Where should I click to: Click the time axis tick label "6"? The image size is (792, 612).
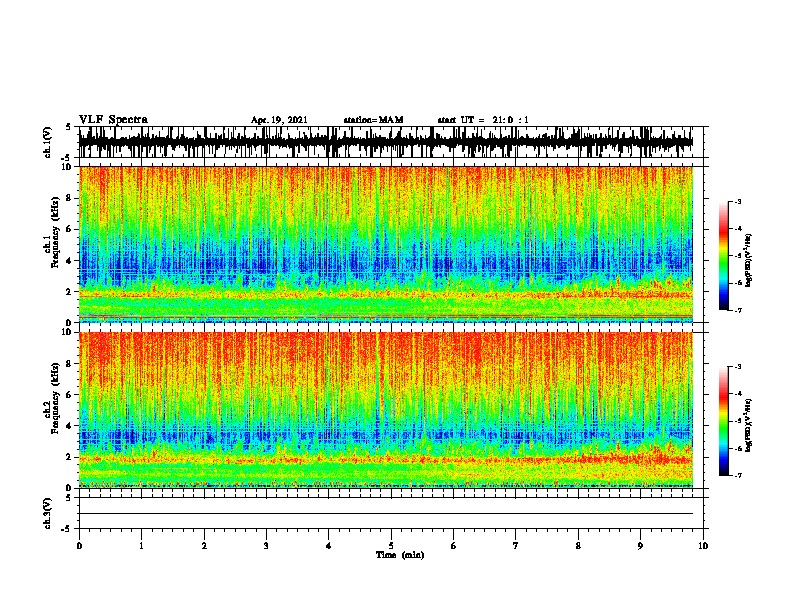(x=454, y=546)
